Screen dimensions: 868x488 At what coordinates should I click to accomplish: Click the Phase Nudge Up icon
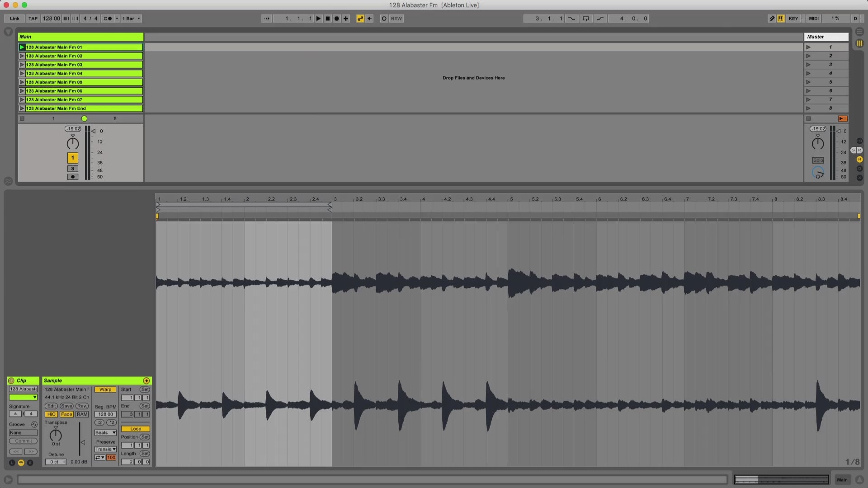pyautogui.click(x=75, y=19)
